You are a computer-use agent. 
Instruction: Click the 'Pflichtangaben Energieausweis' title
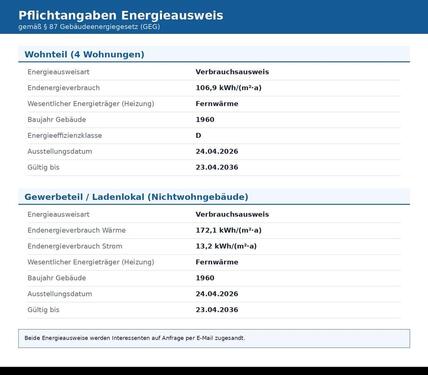pyautogui.click(x=121, y=15)
